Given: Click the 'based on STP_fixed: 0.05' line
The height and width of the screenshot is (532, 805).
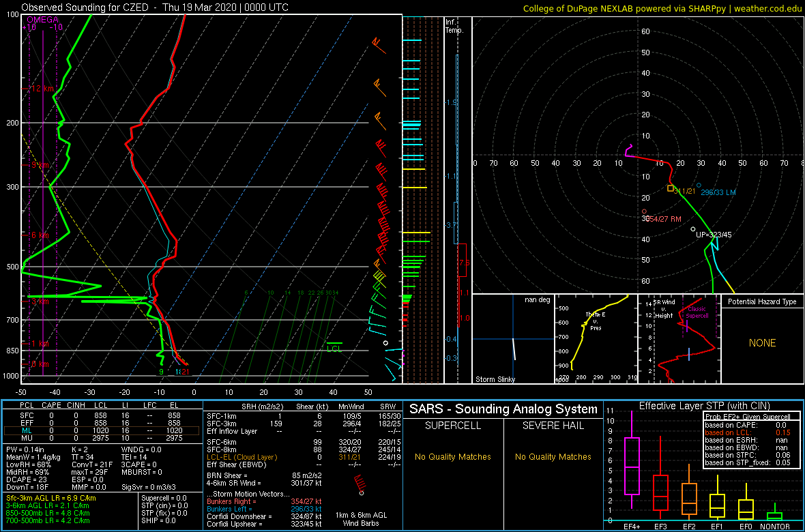Looking at the screenshot, I should pos(749,463).
